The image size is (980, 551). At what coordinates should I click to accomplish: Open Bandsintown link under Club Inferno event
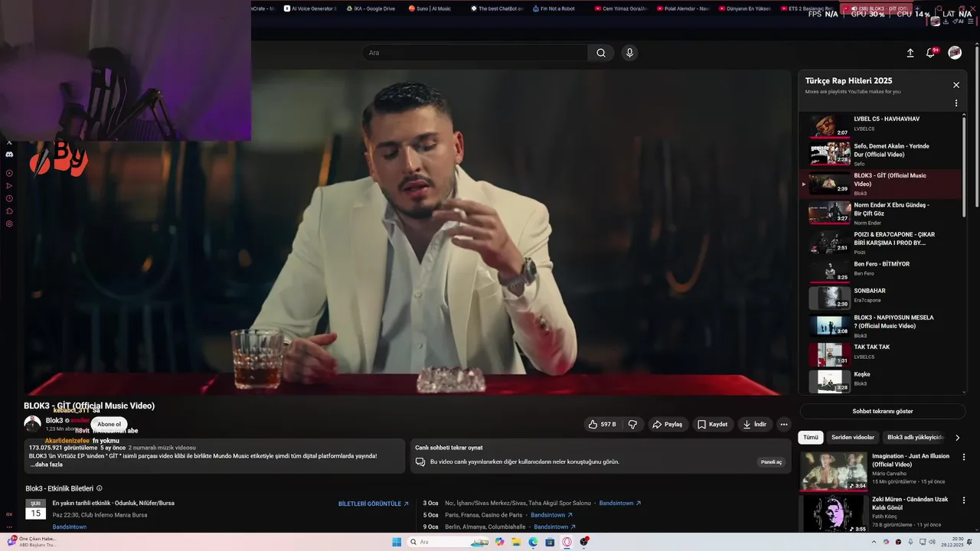(x=70, y=527)
